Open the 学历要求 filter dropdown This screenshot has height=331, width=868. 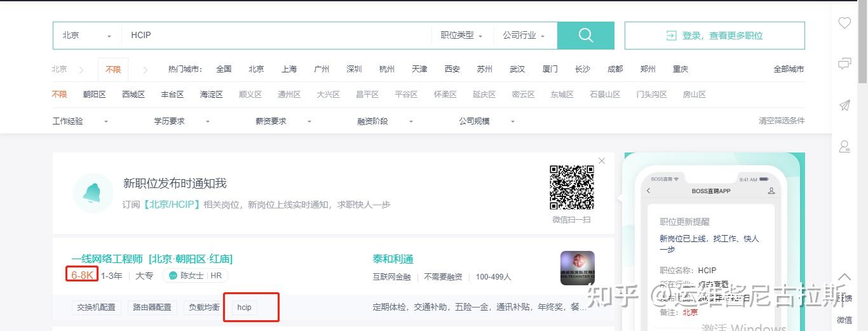click(x=182, y=121)
